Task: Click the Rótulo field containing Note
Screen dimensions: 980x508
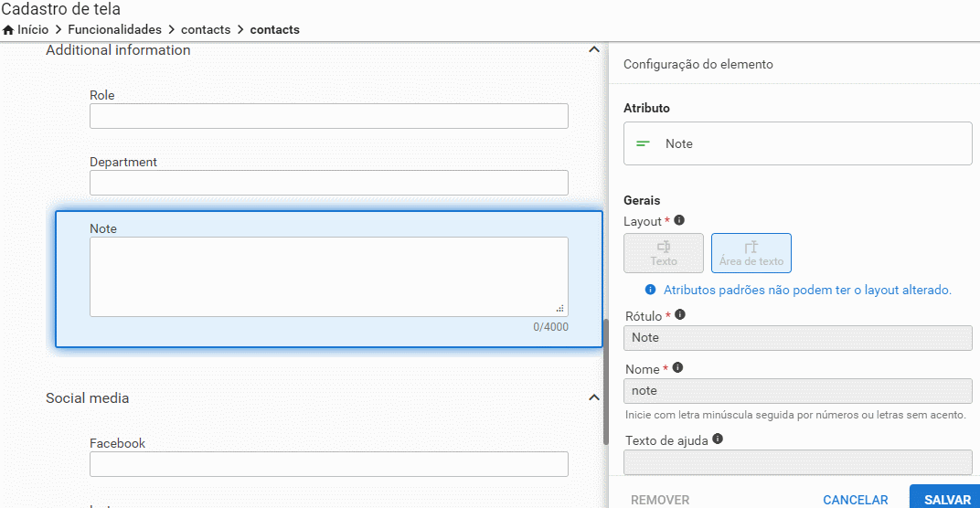Action: 797,338
